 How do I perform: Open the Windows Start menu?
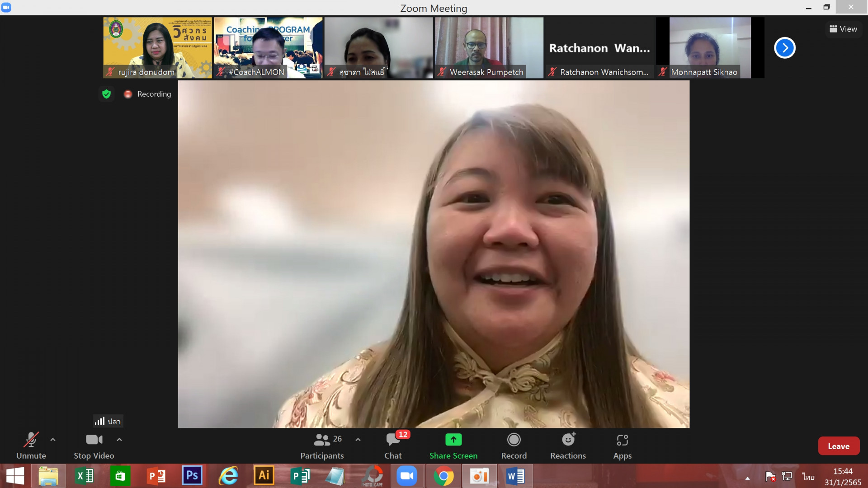15,476
